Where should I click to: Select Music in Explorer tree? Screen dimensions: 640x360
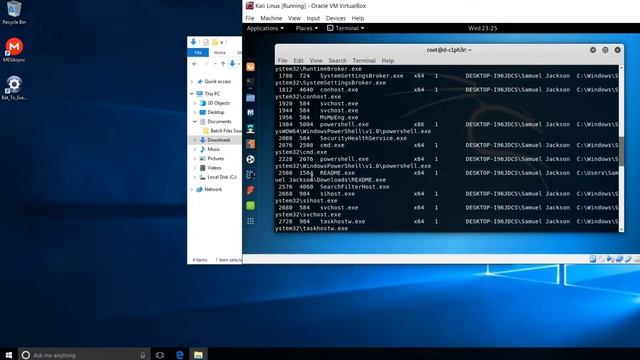(210, 149)
